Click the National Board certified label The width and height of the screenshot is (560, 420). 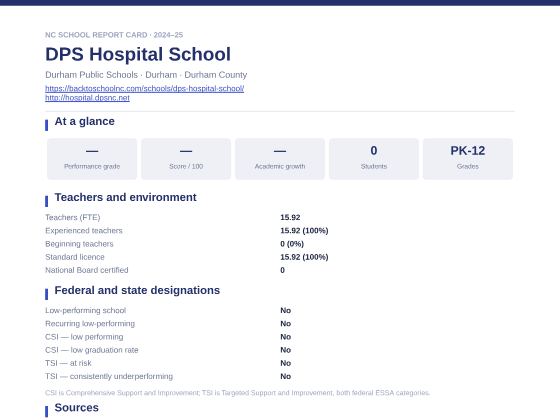pos(87,270)
